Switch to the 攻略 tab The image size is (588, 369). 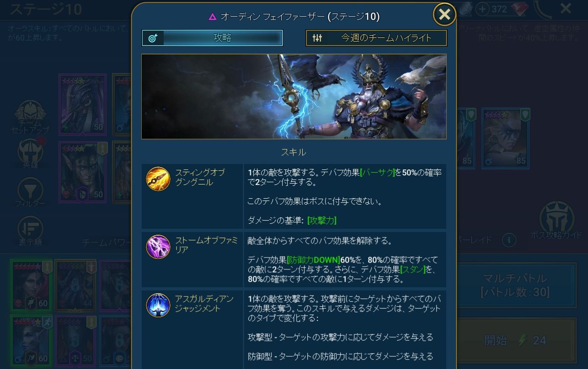213,38
